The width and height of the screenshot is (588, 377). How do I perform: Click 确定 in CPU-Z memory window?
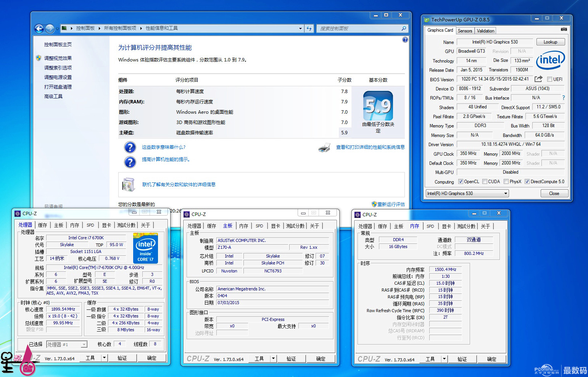[x=492, y=359]
